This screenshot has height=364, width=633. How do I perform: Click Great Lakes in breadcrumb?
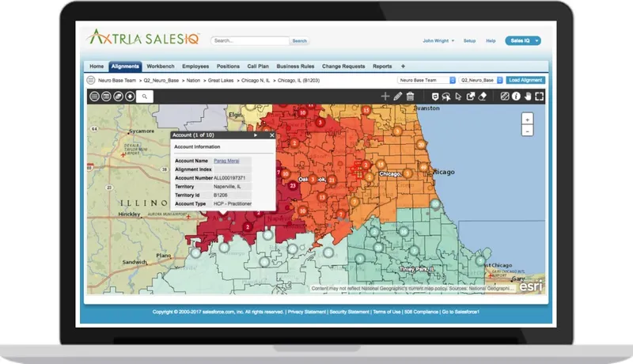click(221, 80)
